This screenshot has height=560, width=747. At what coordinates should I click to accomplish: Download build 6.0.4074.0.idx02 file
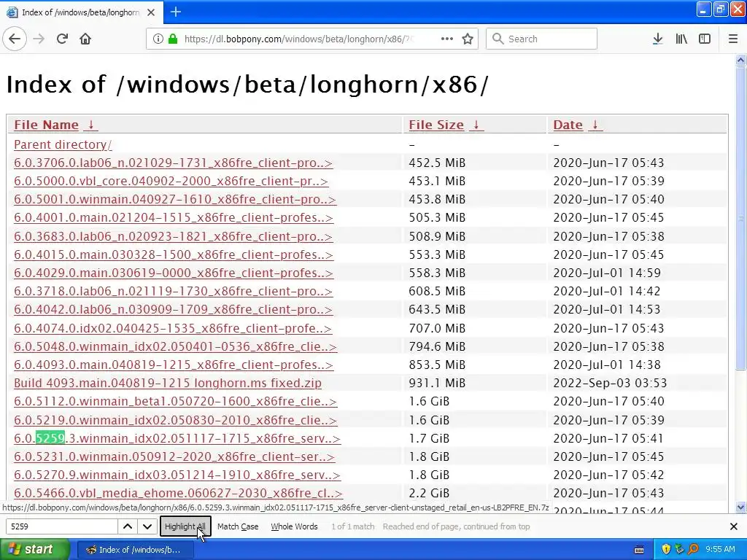pyautogui.click(x=173, y=328)
